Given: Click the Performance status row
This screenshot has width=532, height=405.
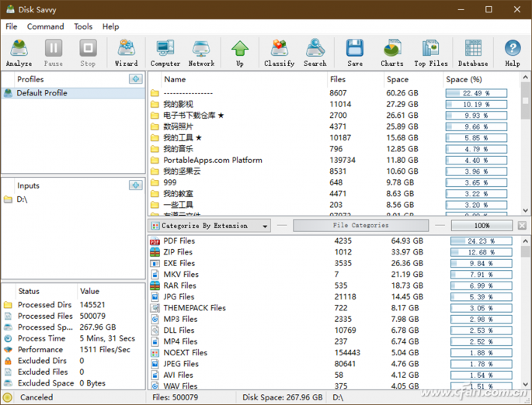Looking at the screenshot, I should (73, 349).
